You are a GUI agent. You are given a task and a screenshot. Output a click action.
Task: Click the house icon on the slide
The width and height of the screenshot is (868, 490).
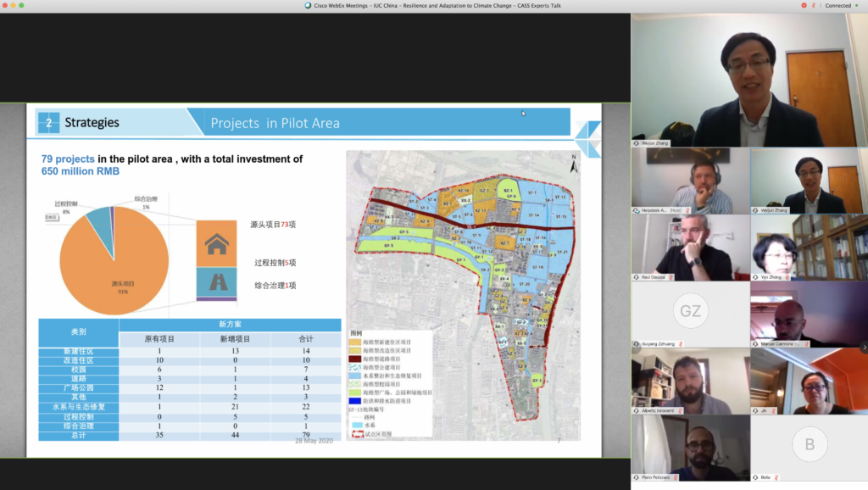[217, 244]
